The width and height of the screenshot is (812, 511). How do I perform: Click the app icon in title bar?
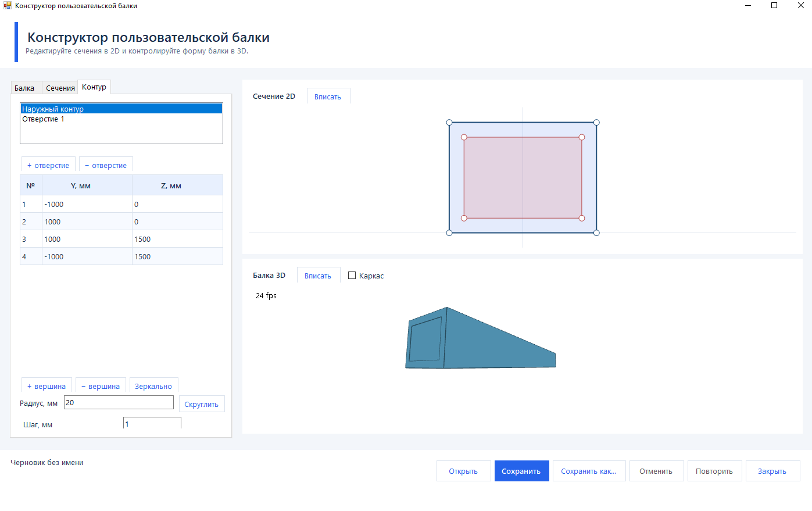[8, 6]
